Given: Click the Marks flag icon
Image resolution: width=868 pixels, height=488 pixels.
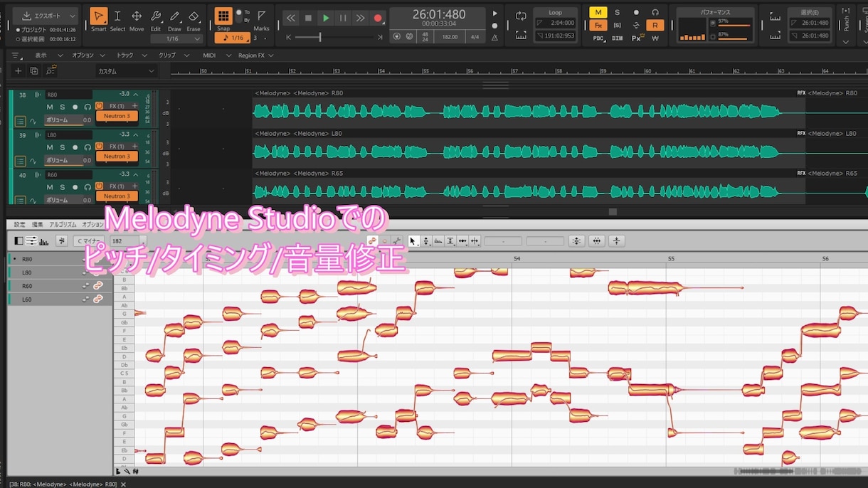Looking at the screenshot, I should [x=262, y=16].
